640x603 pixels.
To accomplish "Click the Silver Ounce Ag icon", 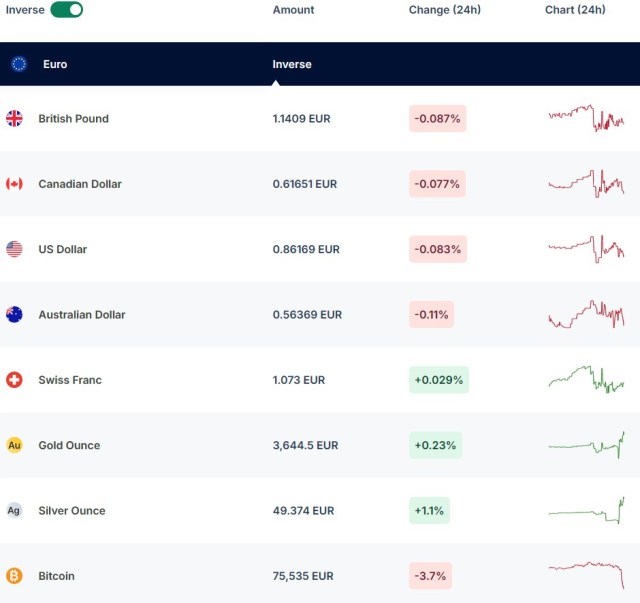I will click(14, 510).
